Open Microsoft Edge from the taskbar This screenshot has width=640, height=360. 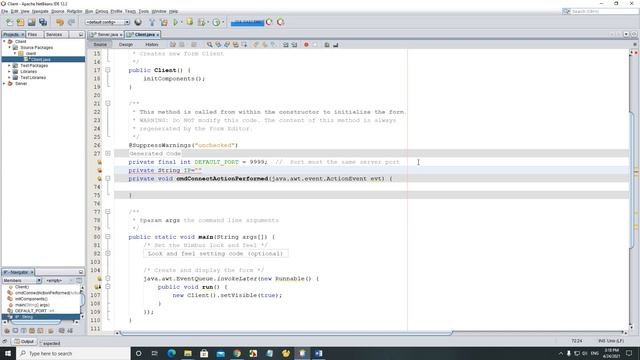pos(171,353)
